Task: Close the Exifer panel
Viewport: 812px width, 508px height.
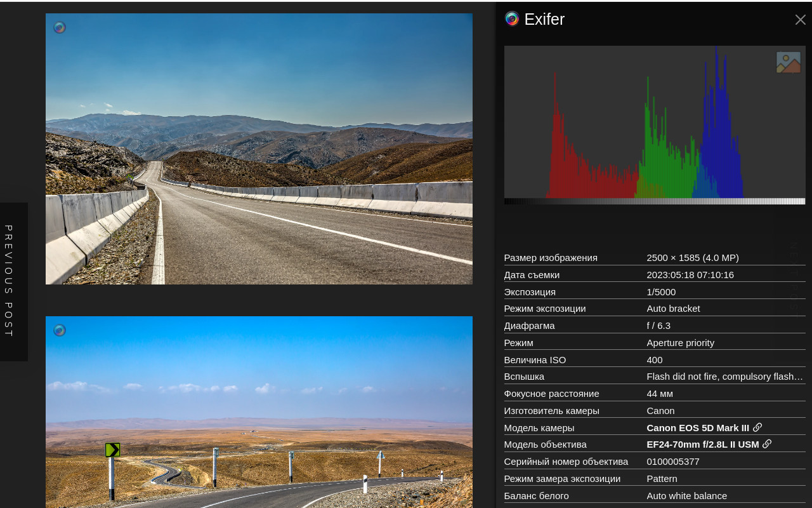Action: (801, 20)
